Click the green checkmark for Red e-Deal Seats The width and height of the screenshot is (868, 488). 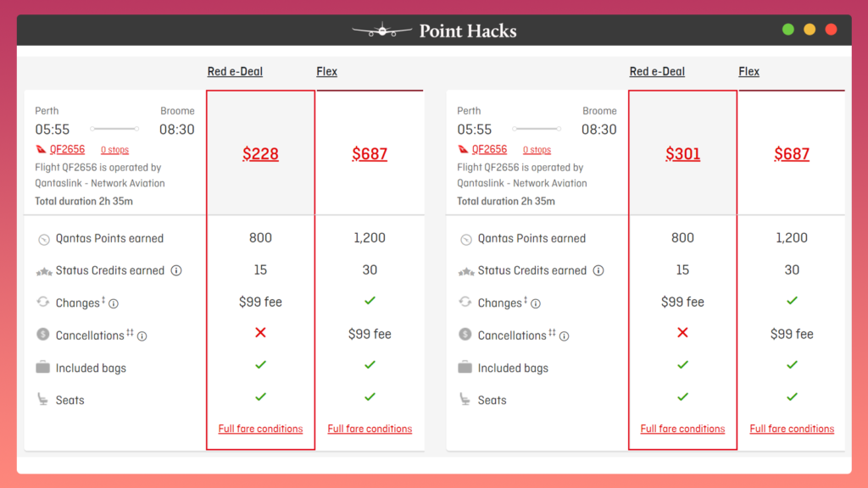(260, 396)
